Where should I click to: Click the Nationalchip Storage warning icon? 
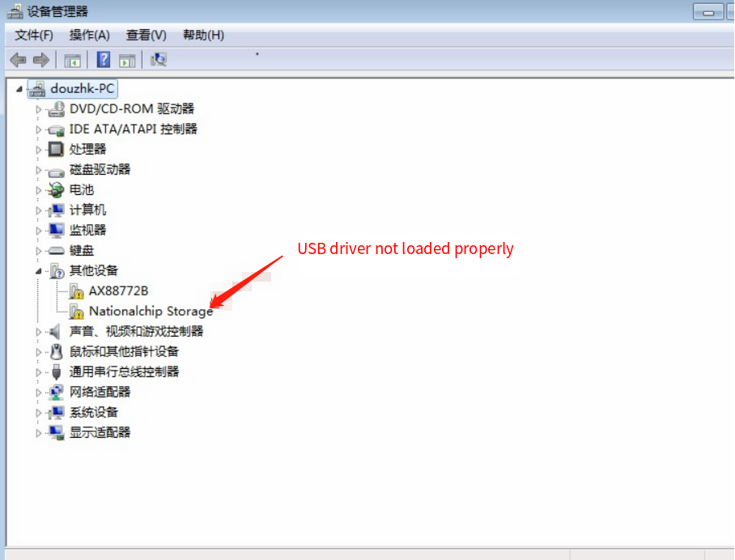click(76, 312)
